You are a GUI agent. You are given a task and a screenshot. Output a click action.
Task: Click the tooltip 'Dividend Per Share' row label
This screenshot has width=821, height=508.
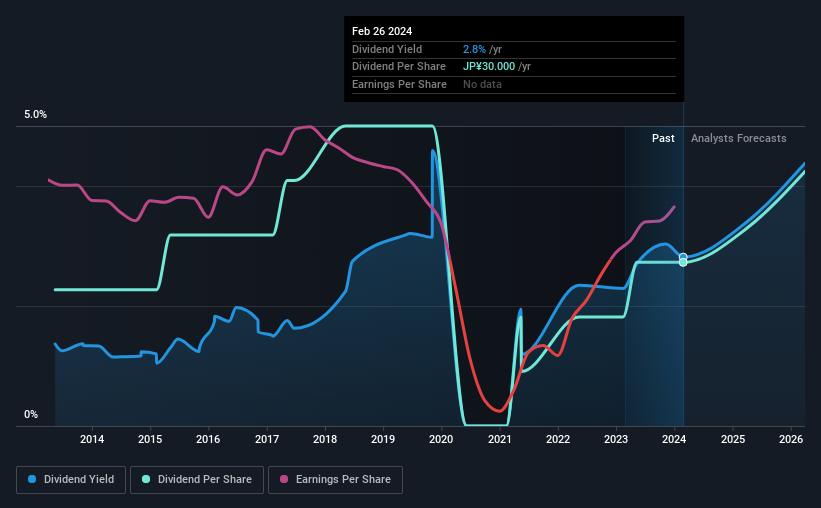398,67
